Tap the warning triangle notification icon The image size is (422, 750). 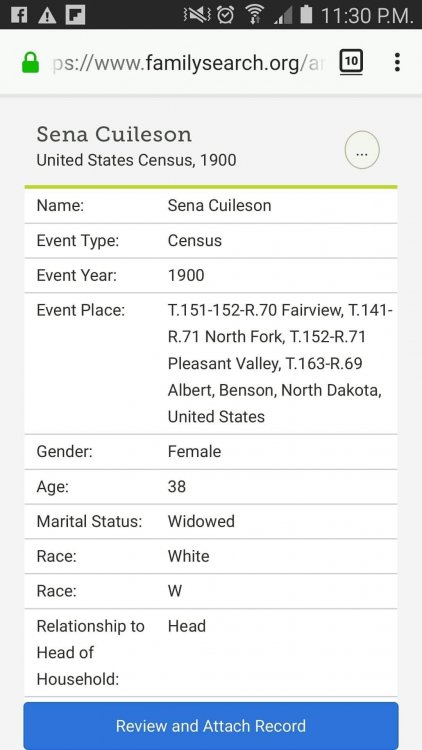pos(47,15)
